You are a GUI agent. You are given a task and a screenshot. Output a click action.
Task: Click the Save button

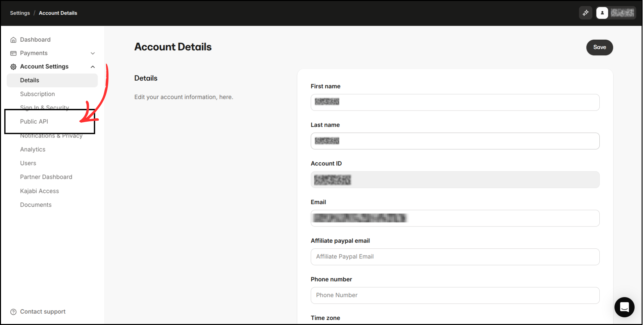(x=599, y=47)
